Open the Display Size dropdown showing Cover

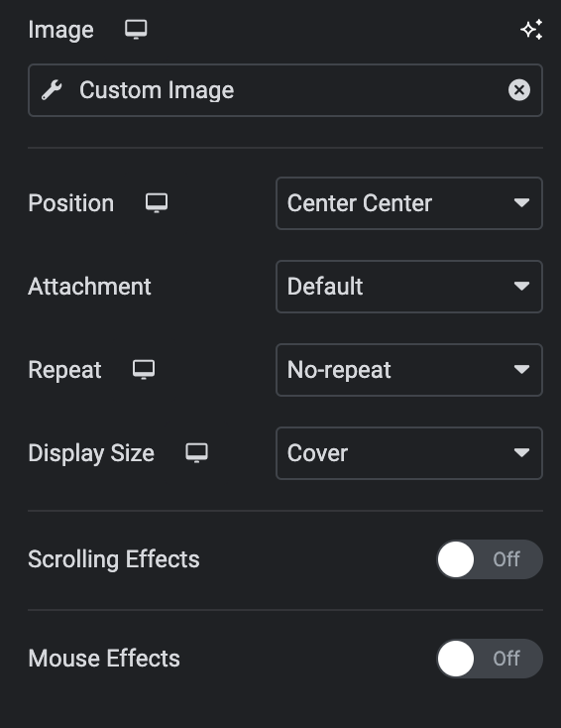pos(409,453)
